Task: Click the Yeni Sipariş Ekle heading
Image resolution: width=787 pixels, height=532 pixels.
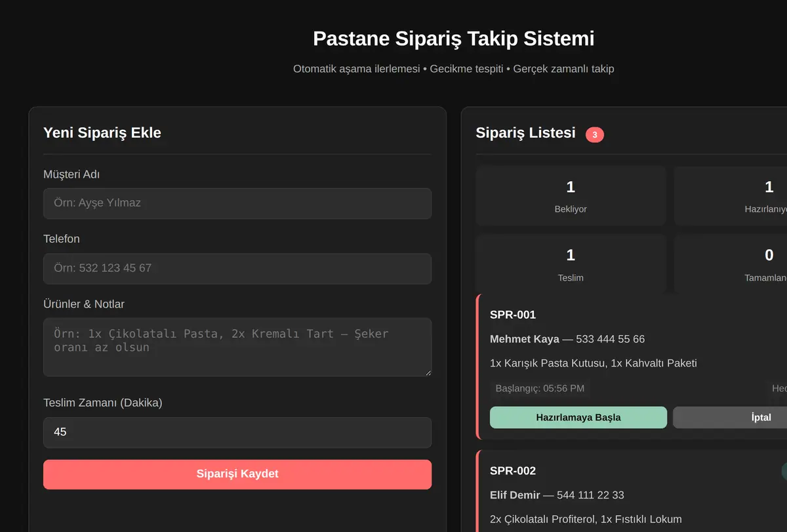Action: (x=102, y=133)
